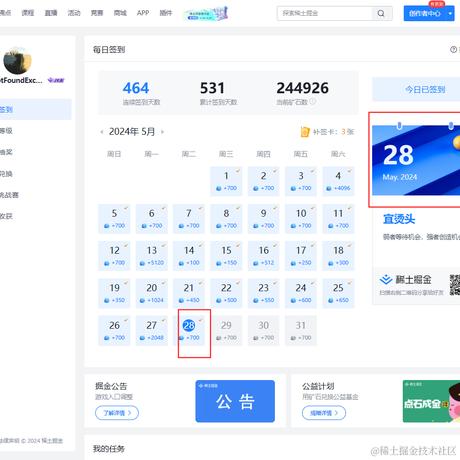This screenshot has height=460, width=460.
Task: Go to previous month using left arrow
Action: [102, 132]
